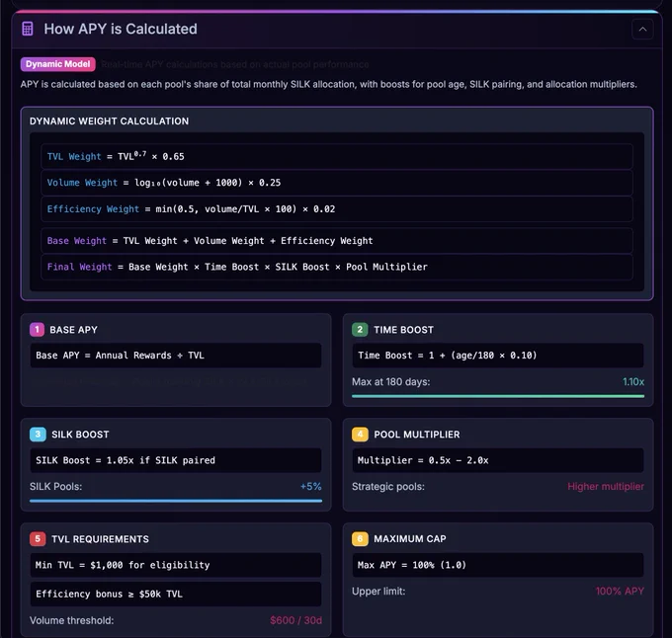Click the 'Upper limit:' label
The height and width of the screenshot is (638, 672).
coord(378,592)
